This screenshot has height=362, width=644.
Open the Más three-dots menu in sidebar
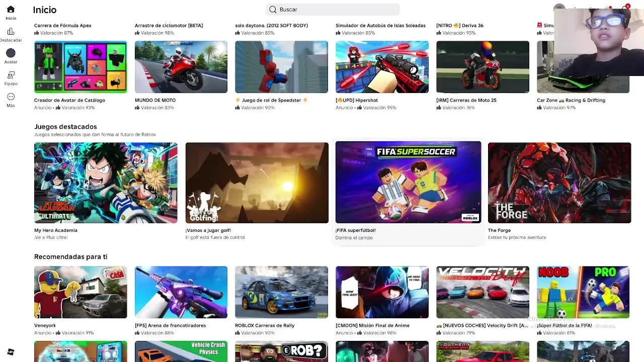(x=11, y=97)
